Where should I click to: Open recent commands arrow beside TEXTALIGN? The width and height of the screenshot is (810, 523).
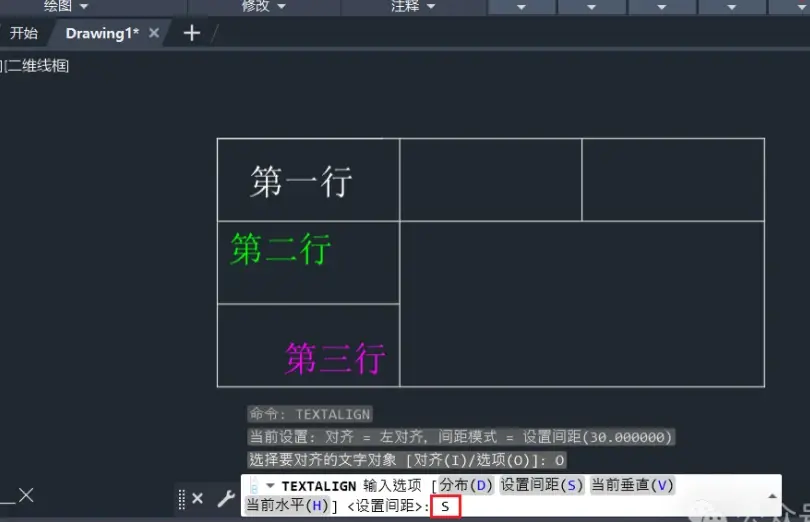(x=270, y=485)
